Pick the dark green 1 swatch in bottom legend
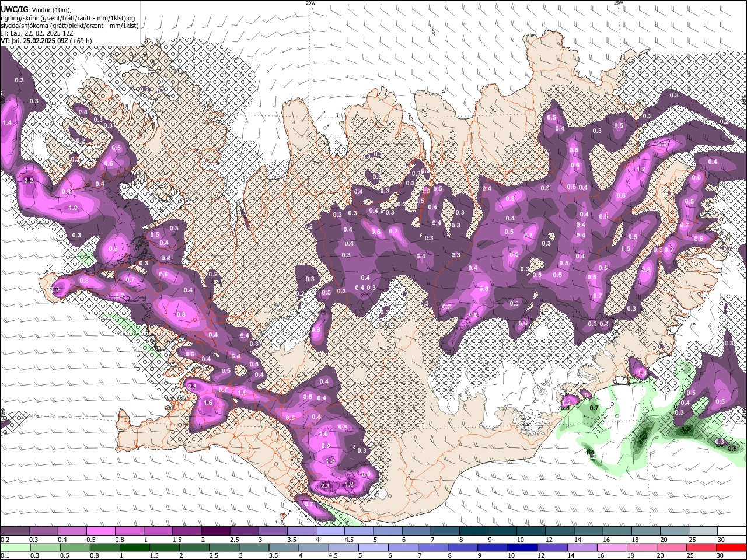The height and width of the screenshot is (560, 747). tap(134, 548)
